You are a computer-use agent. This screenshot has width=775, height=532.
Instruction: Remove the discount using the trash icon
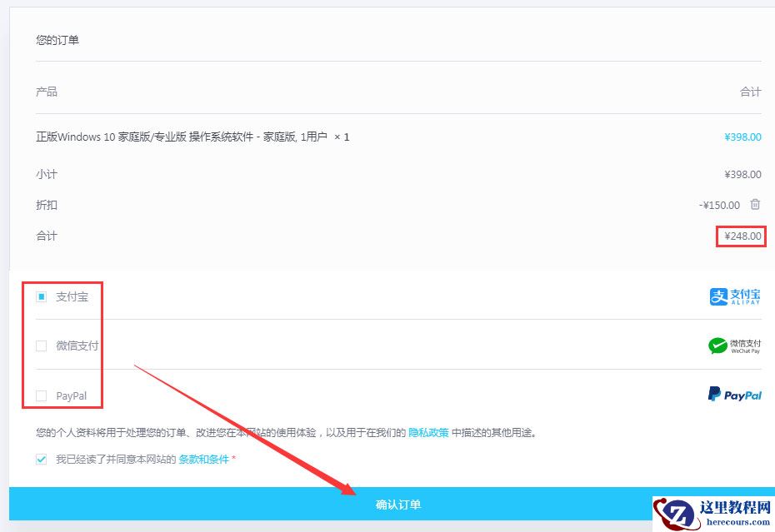click(757, 205)
